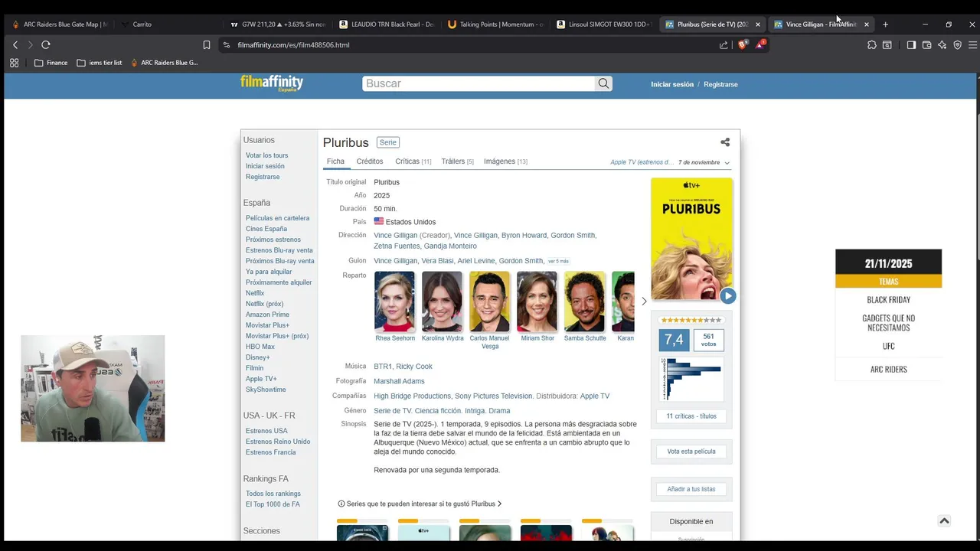
Task: Play the trailer on Pluribus poster
Action: click(727, 296)
